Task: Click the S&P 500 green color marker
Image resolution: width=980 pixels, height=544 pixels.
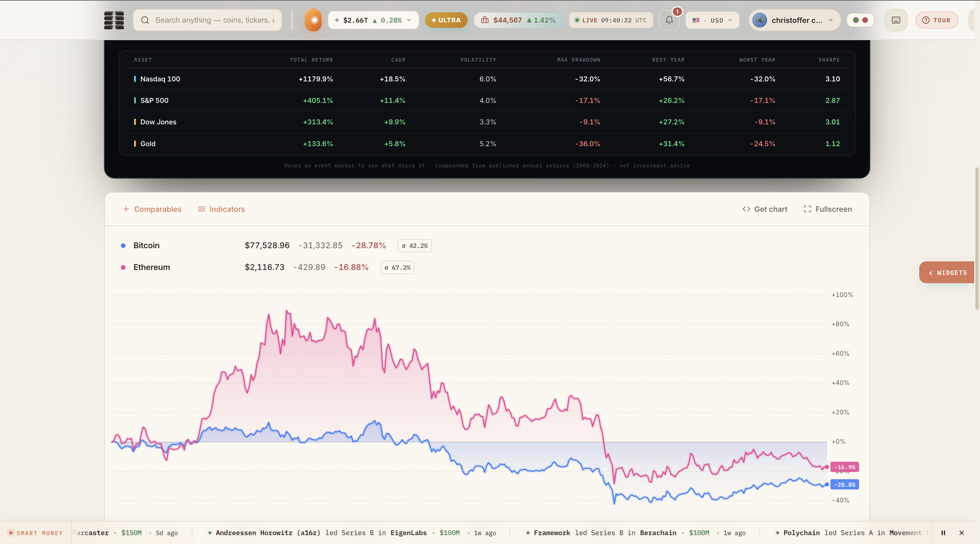Action: [x=135, y=100]
